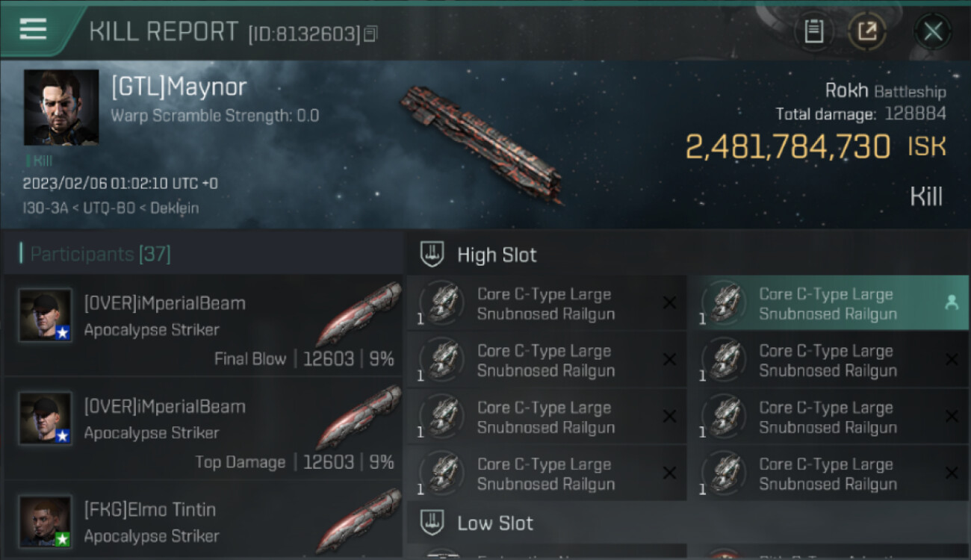971x560 pixels.
Task: Select the Final Blow iMperialBeam entry
Action: (x=203, y=325)
